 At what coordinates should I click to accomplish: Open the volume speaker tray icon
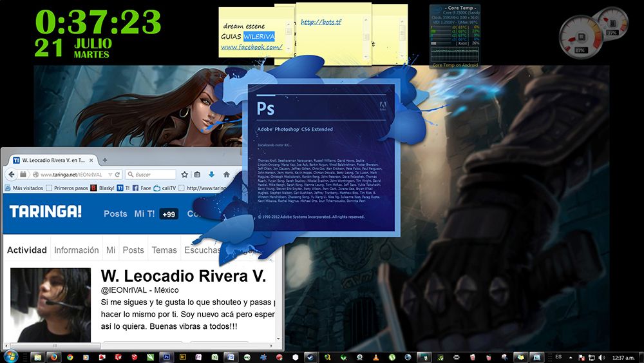click(x=601, y=358)
